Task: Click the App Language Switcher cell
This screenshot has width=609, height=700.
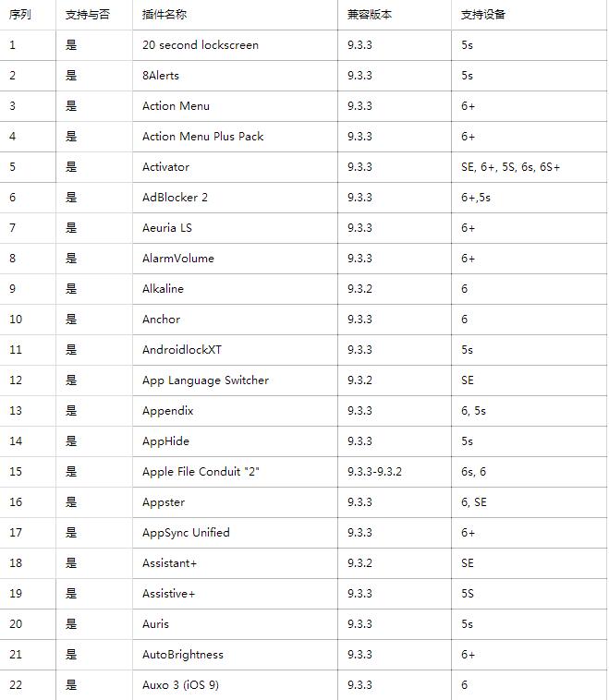Action: point(205,380)
